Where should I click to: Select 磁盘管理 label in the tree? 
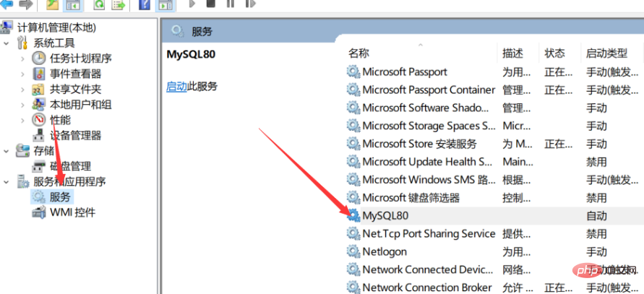(x=70, y=166)
